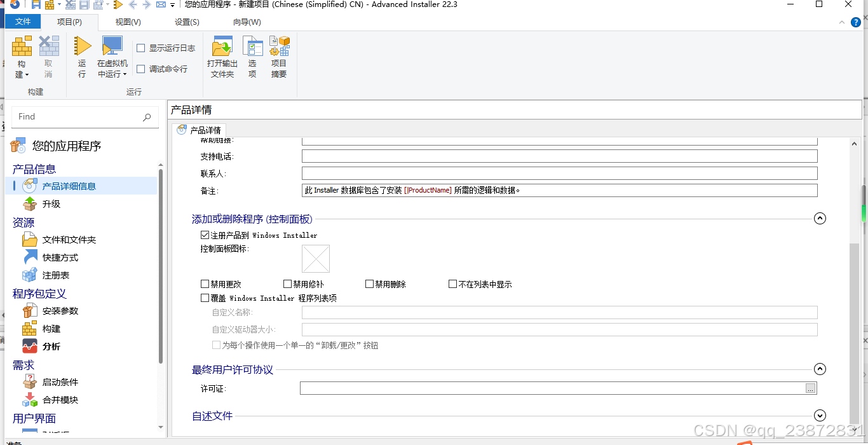868x445 pixels.
Task: Open 分析 in the left tree
Action: pyautogui.click(x=42, y=346)
